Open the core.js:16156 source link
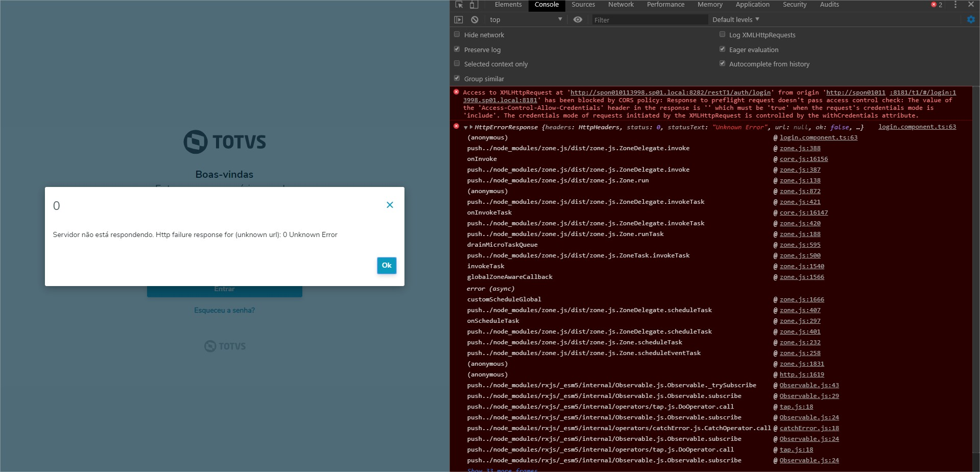The image size is (980, 472). pyautogui.click(x=804, y=159)
